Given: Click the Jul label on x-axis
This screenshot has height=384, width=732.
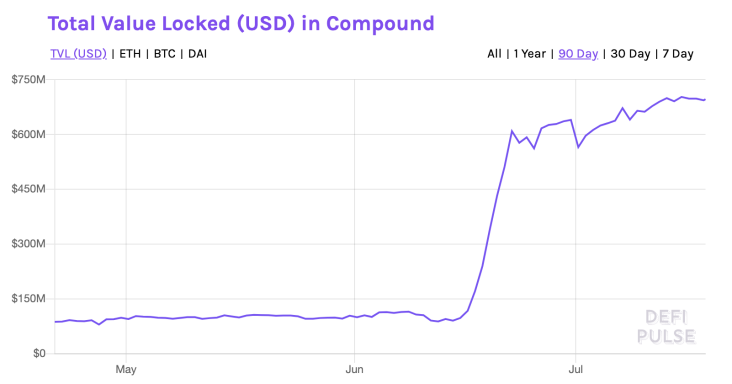Looking at the screenshot, I should click(576, 370).
